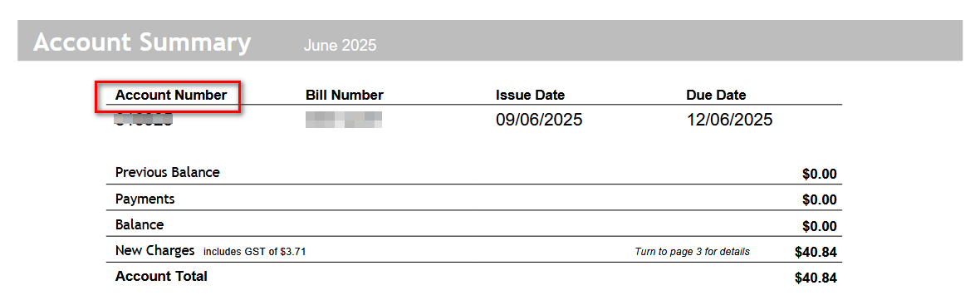Click the Account Total $40.84 amount
The height and width of the screenshot is (305, 980).
[x=816, y=278]
